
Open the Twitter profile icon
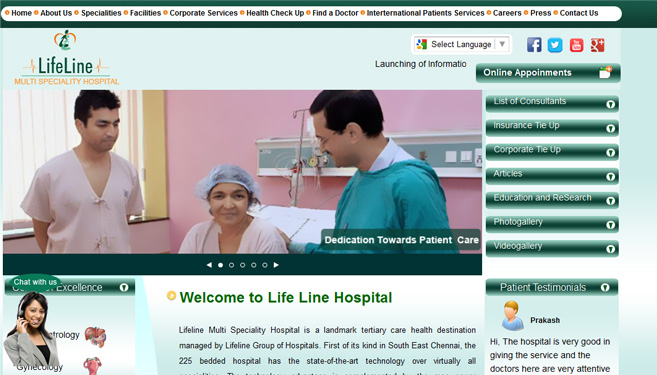point(555,45)
